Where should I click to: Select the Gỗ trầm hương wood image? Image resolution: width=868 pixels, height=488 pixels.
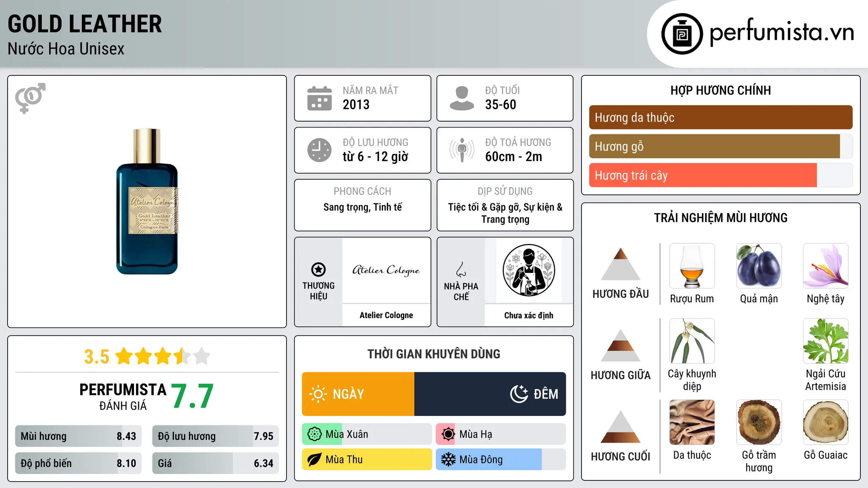759,422
